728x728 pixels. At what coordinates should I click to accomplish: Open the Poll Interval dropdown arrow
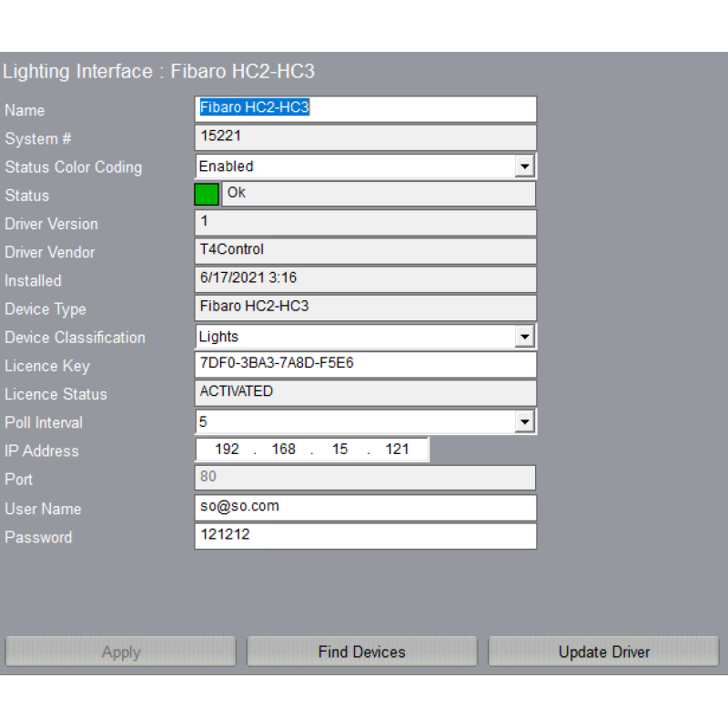tap(525, 421)
